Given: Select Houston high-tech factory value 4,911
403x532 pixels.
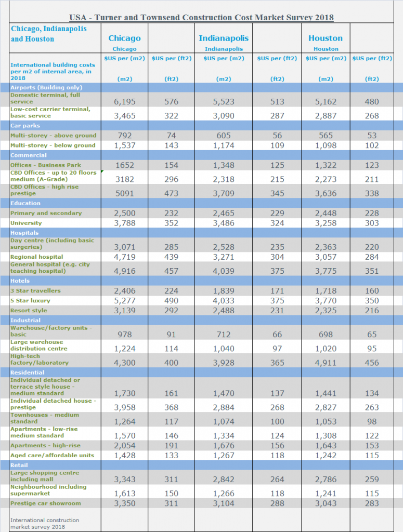Looking at the screenshot, I should (x=325, y=363).
